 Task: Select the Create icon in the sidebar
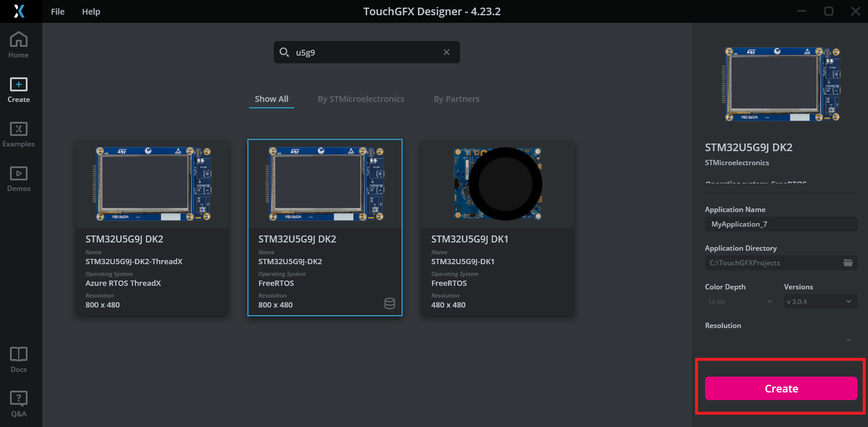18,88
